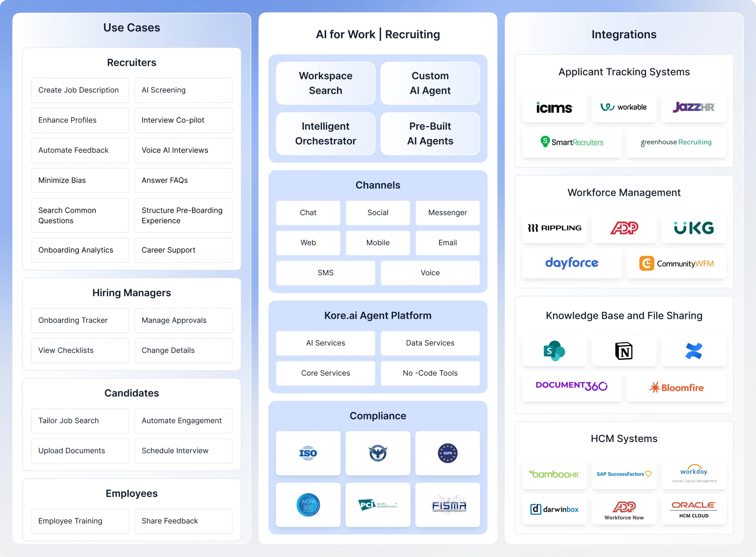Select the Workable logo tile
This screenshot has width=756, height=557.
[x=624, y=108]
